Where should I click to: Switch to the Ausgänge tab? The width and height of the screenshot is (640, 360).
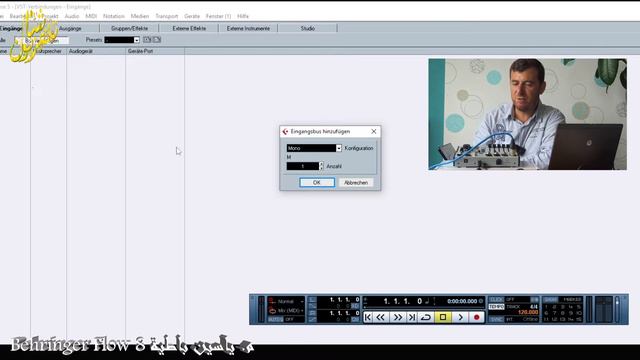click(x=70, y=29)
